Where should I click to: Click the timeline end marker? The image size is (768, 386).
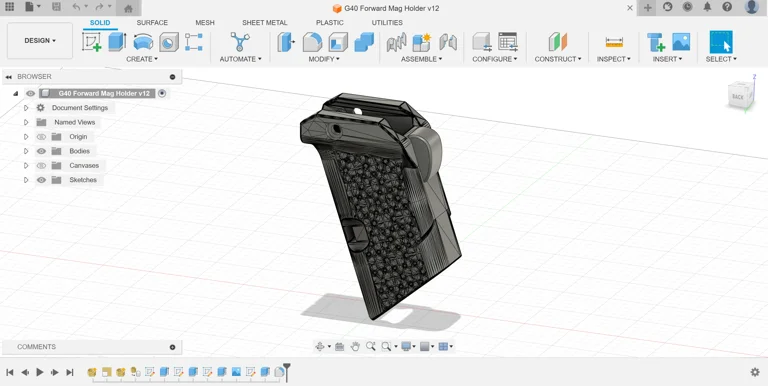point(287,372)
